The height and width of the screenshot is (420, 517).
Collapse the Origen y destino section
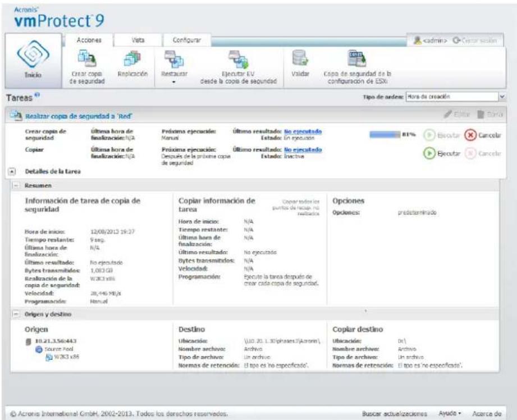(16, 314)
